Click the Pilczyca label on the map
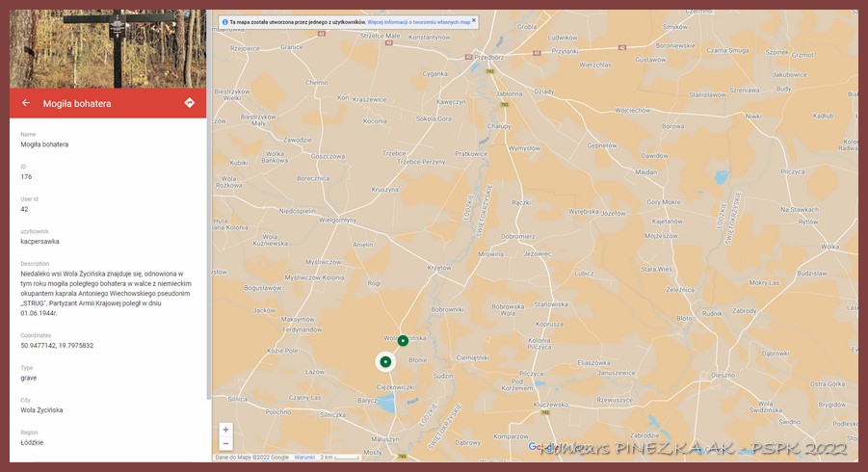868x472 pixels. click(x=532, y=374)
